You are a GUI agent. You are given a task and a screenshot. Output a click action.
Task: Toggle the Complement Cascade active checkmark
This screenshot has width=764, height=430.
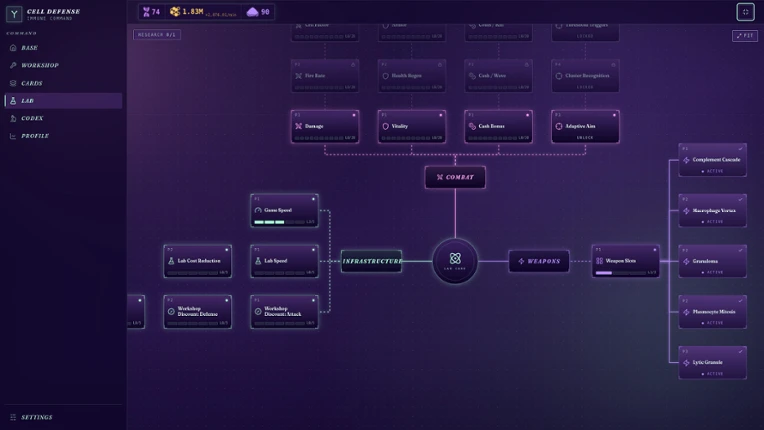(x=741, y=149)
